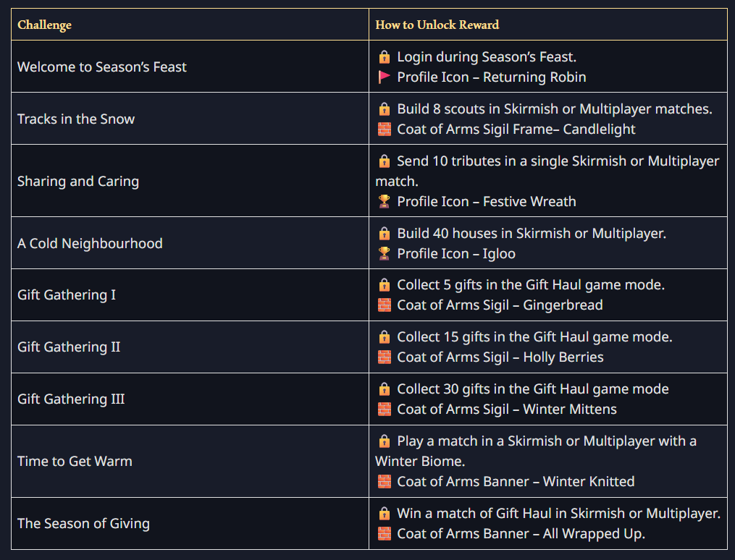Click the Challenge column header

(x=45, y=25)
